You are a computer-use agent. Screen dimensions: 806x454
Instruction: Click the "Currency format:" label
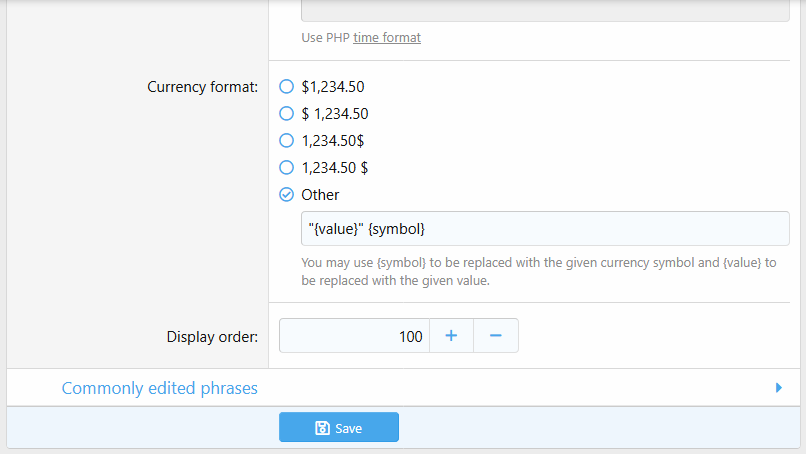tap(203, 87)
